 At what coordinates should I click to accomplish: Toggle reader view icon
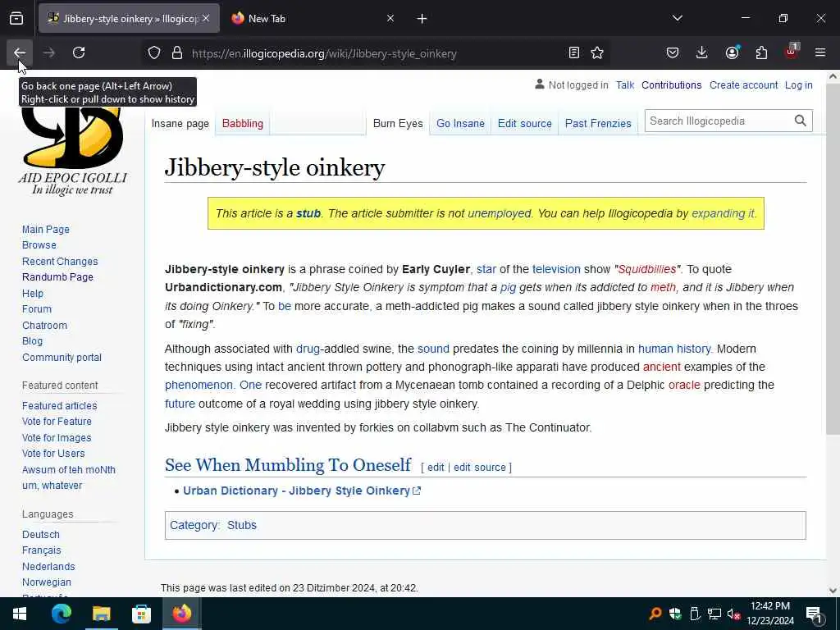573,52
